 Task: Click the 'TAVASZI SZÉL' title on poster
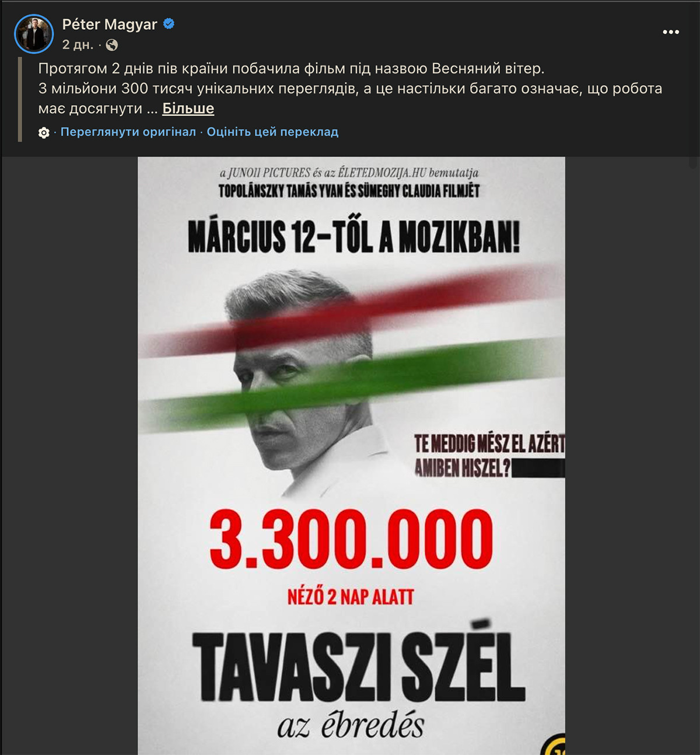(358, 666)
